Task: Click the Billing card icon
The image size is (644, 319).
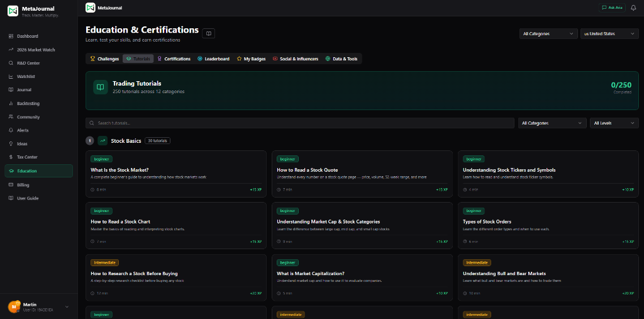Action: coord(11,185)
